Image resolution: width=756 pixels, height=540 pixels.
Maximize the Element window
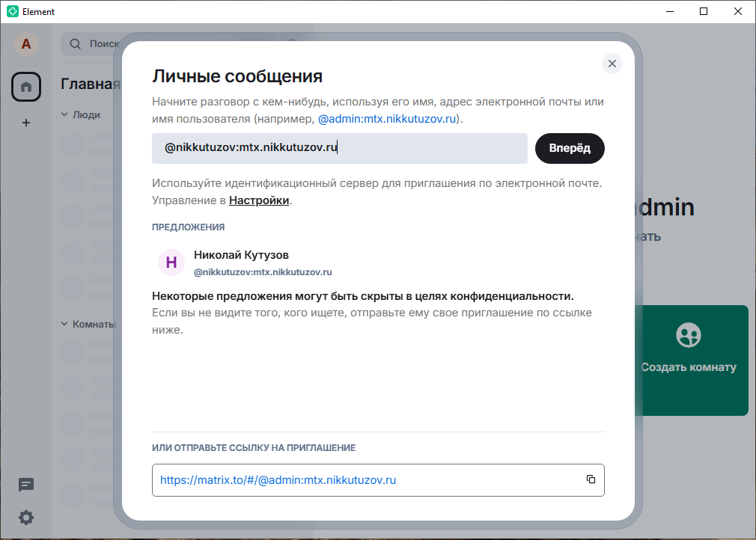pyautogui.click(x=704, y=11)
